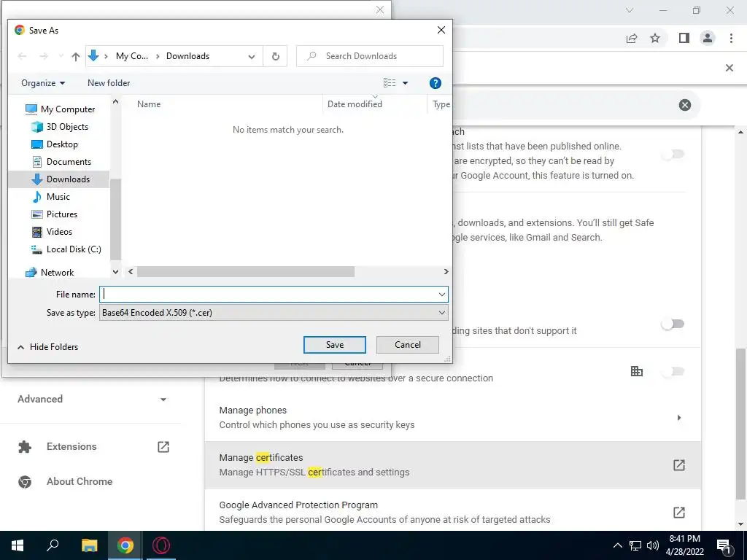Select My Computer in the folder tree

click(68, 109)
